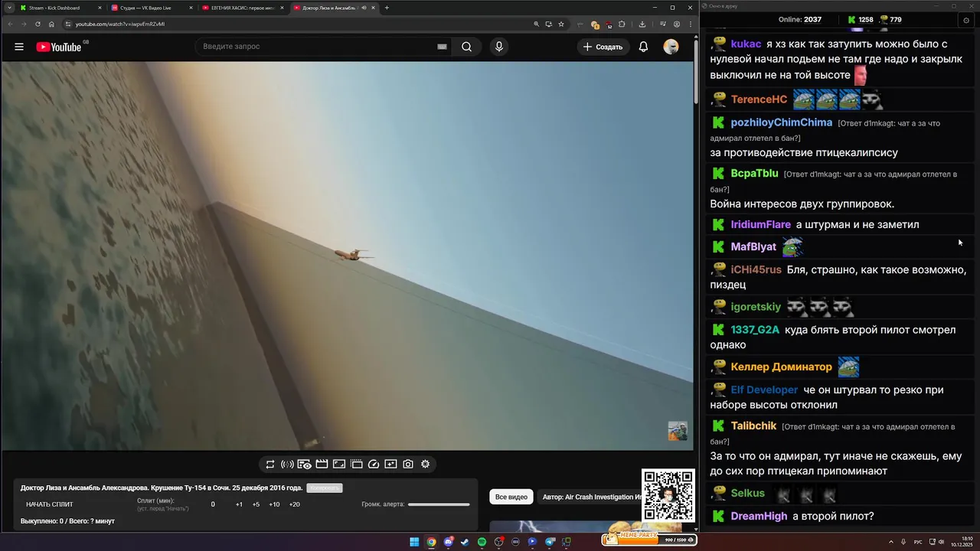Switch to the Stream - Kick Dashboard tab

click(x=60, y=8)
